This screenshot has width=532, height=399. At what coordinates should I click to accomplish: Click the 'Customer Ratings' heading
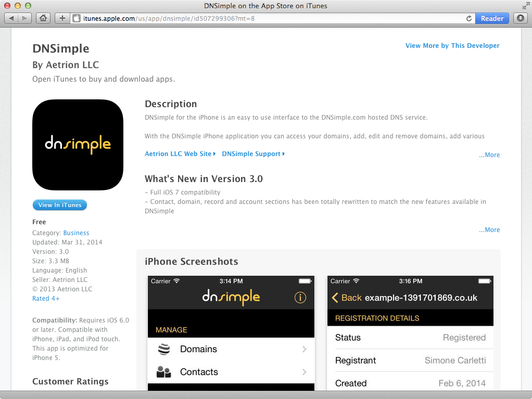pyautogui.click(x=71, y=381)
